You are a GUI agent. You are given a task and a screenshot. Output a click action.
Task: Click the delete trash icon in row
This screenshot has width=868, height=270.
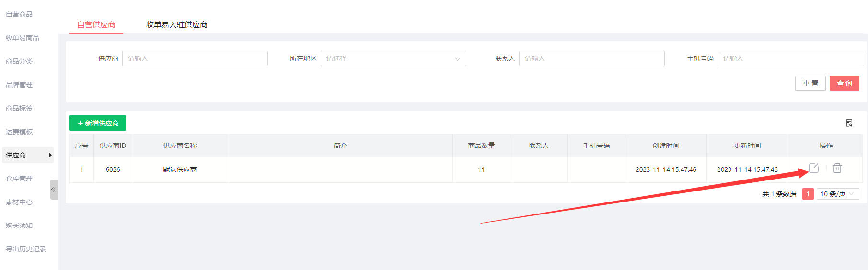pos(837,168)
